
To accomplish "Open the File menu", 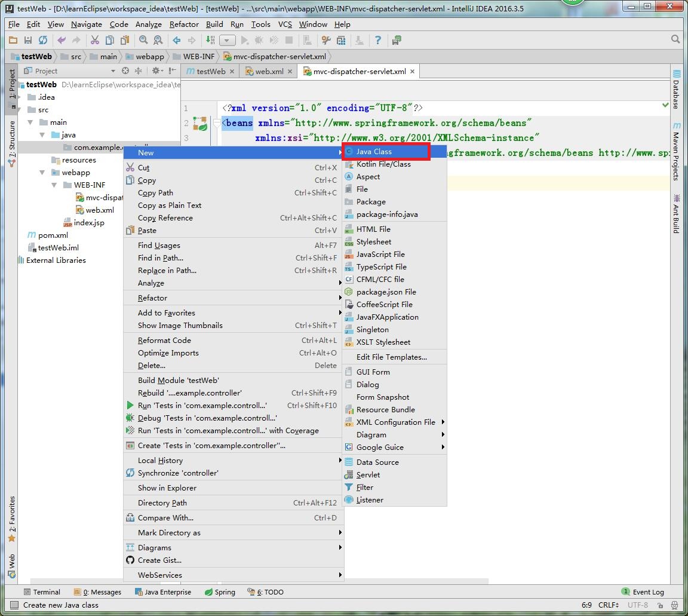I will click(14, 24).
